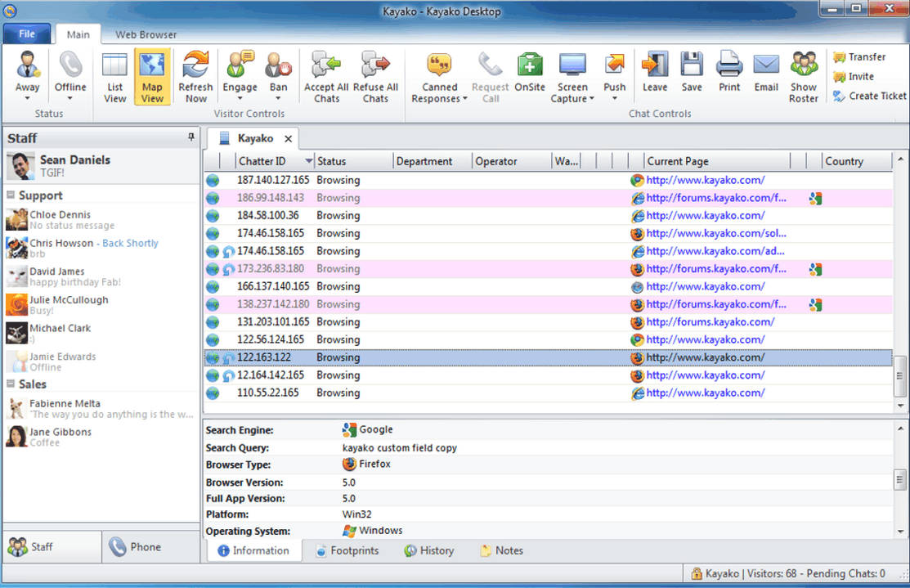Close the Kayako document tab
The height and width of the screenshot is (588, 910).
click(x=288, y=139)
